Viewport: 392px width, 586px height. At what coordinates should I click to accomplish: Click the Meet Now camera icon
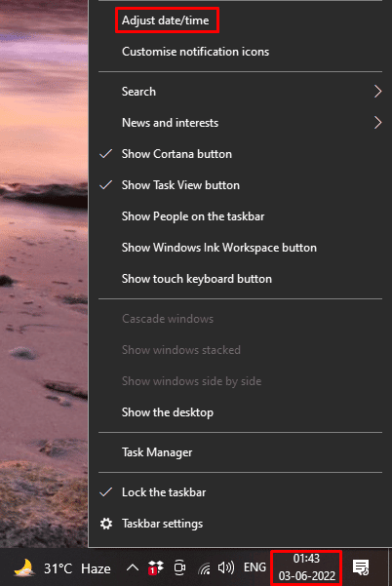179,568
